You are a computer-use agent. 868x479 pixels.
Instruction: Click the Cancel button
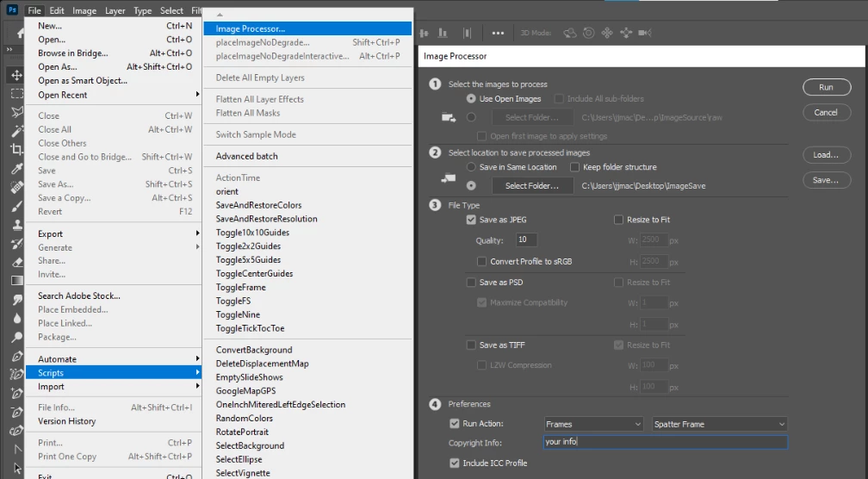827,112
